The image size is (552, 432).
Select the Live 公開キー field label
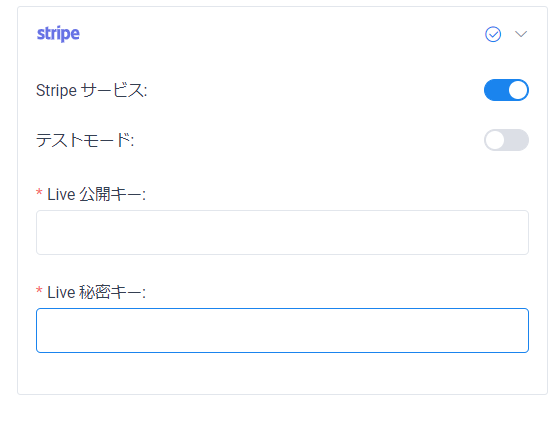tap(96, 194)
